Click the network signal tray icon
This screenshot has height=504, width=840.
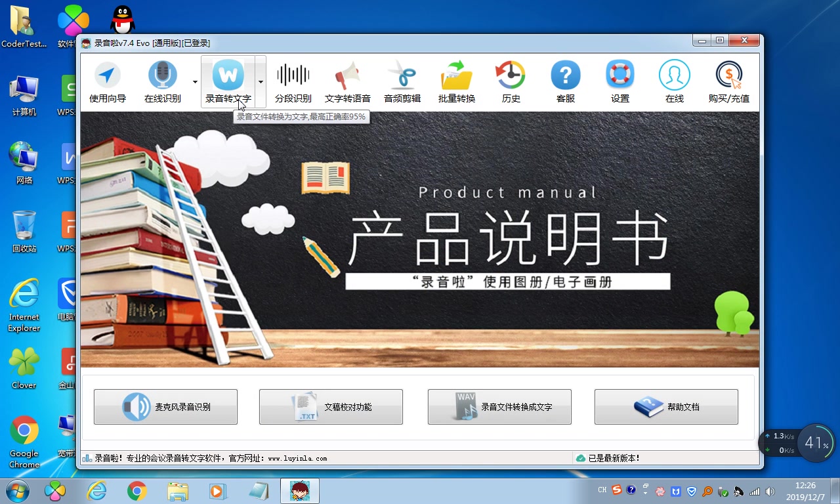coord(755,491)
